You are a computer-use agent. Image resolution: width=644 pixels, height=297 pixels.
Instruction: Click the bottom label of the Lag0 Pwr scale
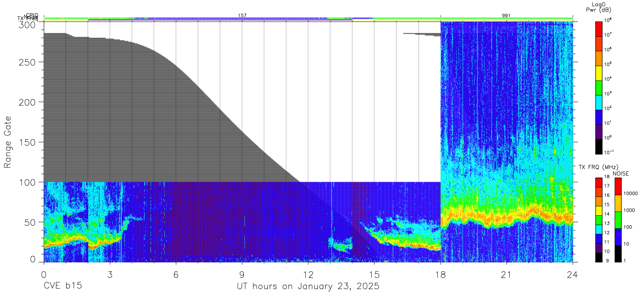tap(609, 152)
